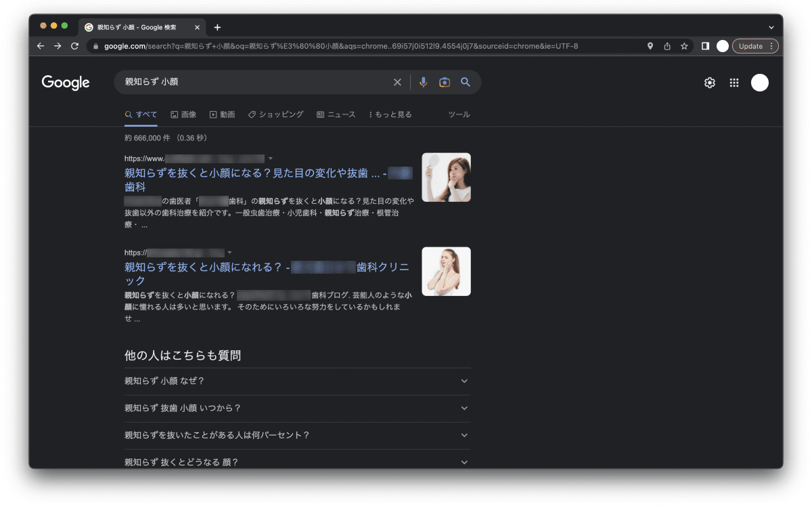This screenshot has height=508, width=812.
Task: Clear the search box text
Action: click(397, 82)
